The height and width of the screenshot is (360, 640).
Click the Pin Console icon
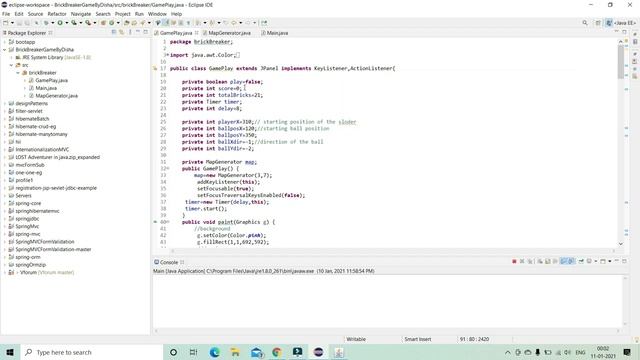[x=581, y=261]
